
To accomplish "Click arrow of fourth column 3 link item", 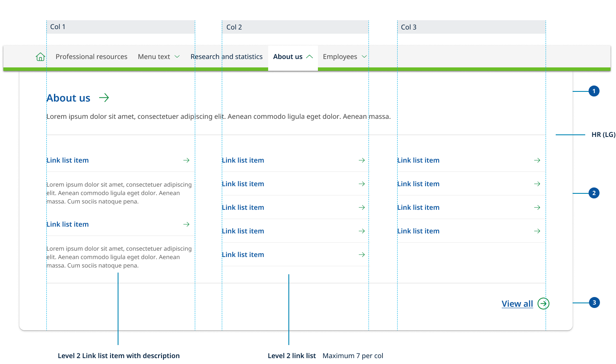I will point(537,231).
